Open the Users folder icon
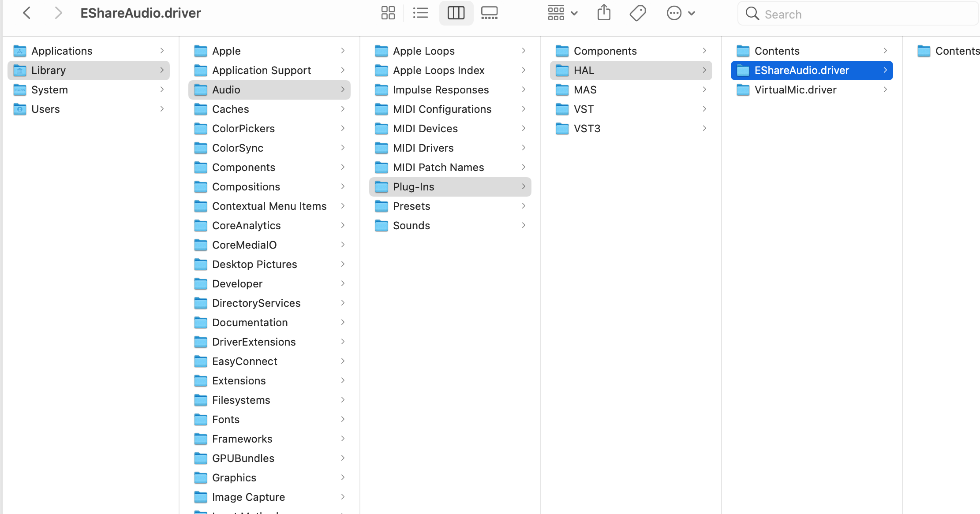This screenshot has width=980, height=514. (x=20, y=109)
